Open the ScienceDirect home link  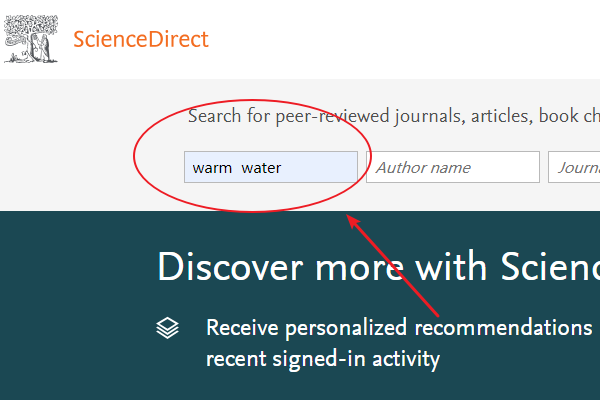(141, 39)
